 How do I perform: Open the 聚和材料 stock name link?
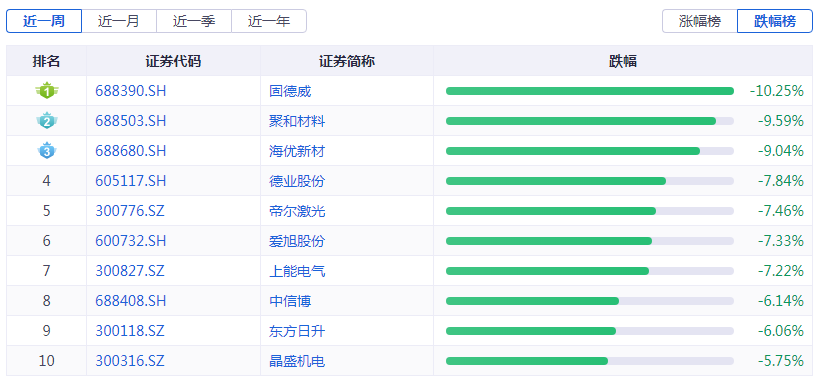click(297, 121)
